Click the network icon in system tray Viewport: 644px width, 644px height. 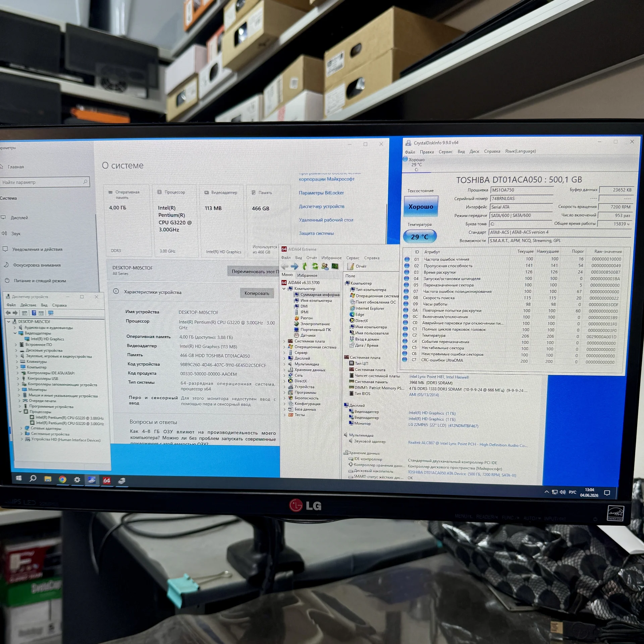pos(554,492)
